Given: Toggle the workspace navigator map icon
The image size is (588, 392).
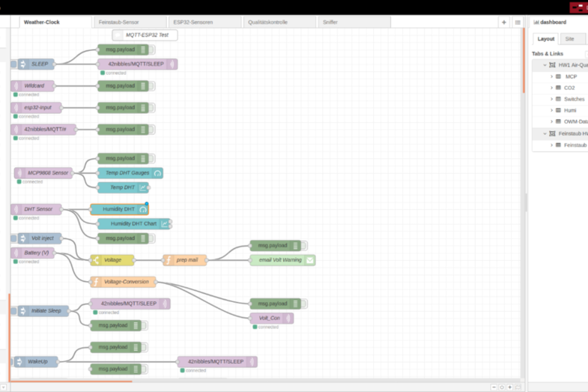Looking at the screenshot, I should click(518, 387).
